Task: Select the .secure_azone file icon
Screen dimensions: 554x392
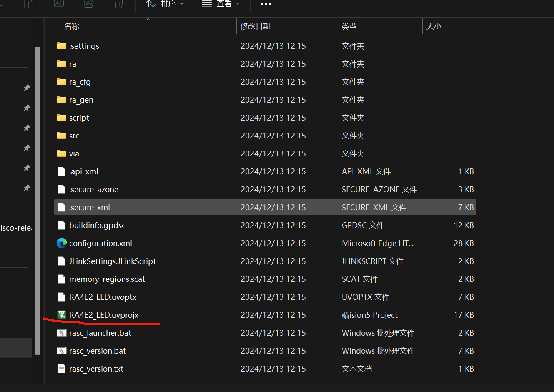Action: tap(62, 189)
